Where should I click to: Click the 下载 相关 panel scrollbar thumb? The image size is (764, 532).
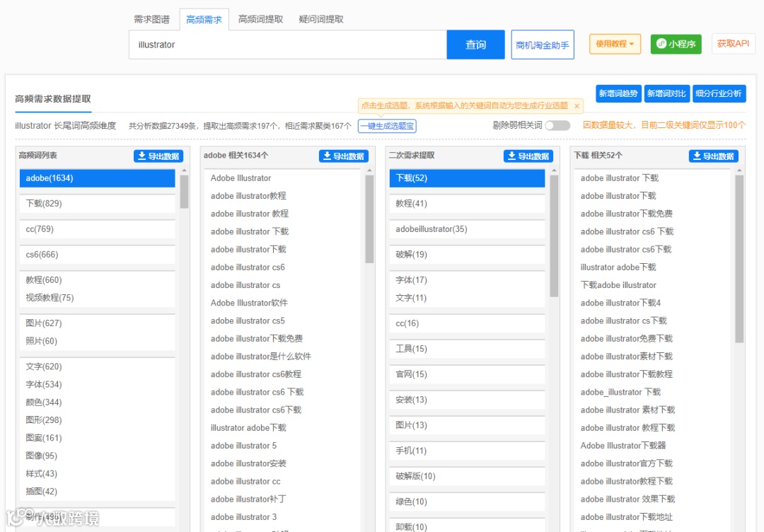point(739,259)
